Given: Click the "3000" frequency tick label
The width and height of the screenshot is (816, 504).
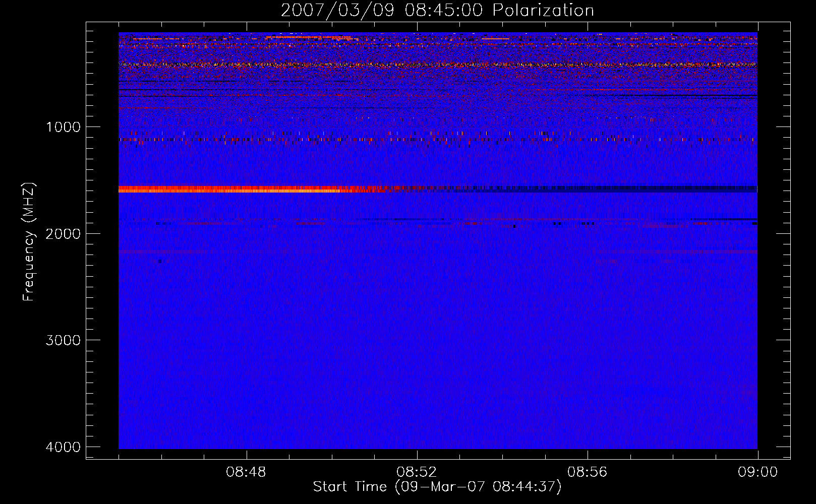Looking at the screenshot, I should coord(64,340).
